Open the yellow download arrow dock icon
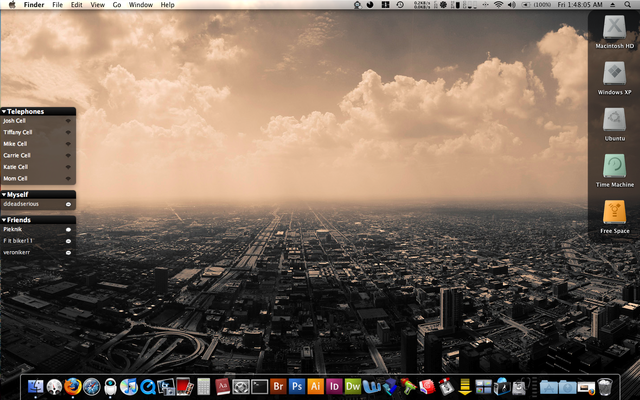Viewport: 640px width, 400px height. point(464,386)
